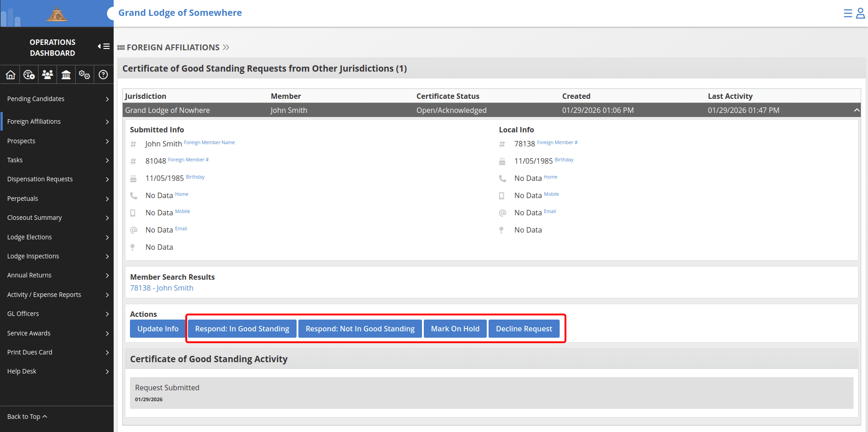Open the finance pie-chart icon in sidebar
The width and height of the screenshot is (868, 432).
point(29,75)
